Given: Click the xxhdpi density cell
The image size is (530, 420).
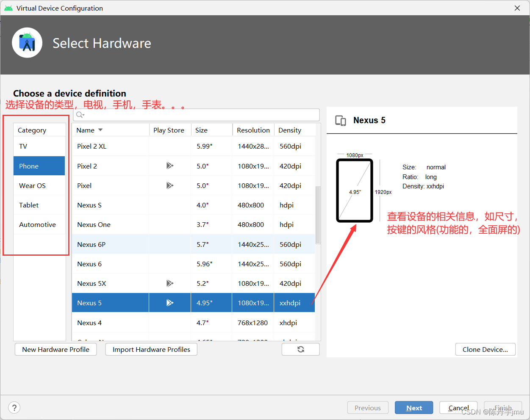Looking at the screenshot, I should pyautogui.click(x=294, y=303).
